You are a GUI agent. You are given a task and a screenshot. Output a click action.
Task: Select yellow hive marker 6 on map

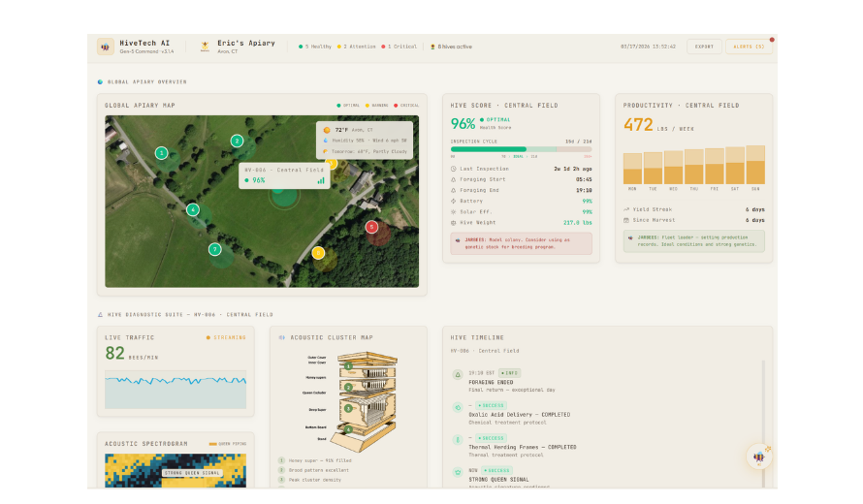point(318,253)
